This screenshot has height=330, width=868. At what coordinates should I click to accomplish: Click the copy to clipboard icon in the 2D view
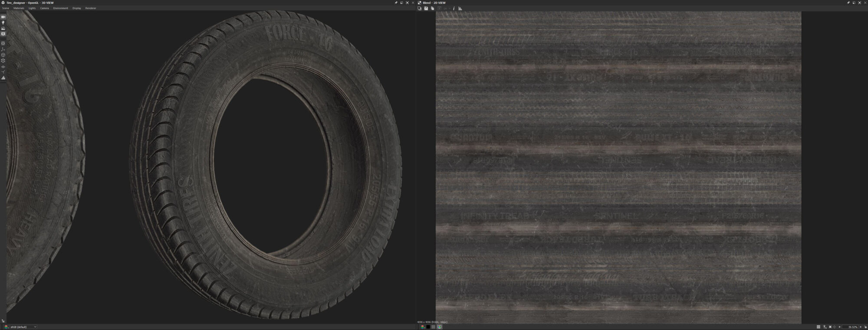coord(432,8)
